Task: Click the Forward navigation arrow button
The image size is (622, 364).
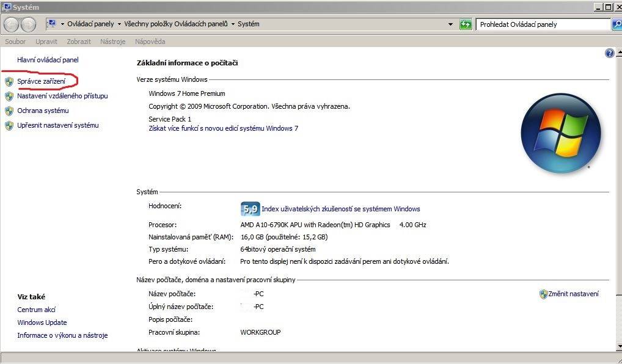Action: [28, 25]
